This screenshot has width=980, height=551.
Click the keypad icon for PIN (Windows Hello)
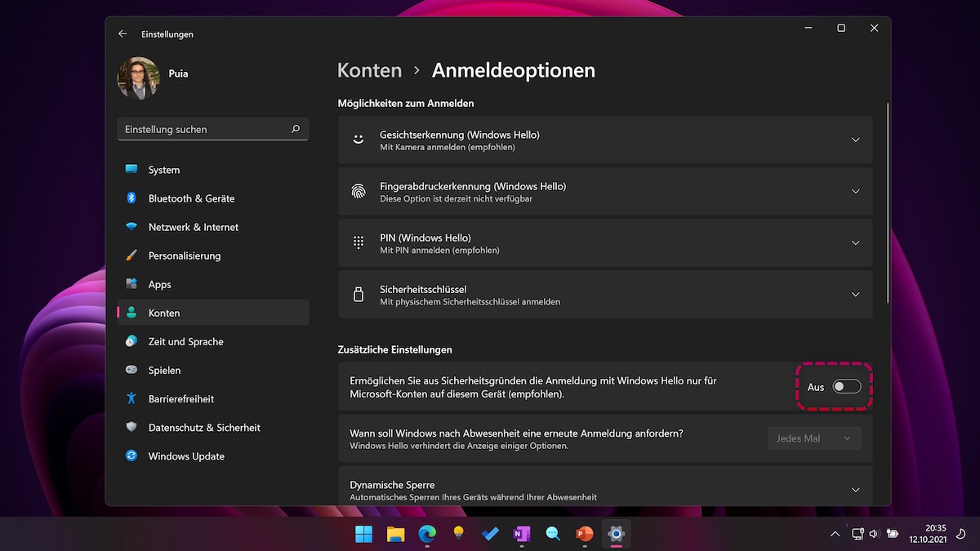pos(358,242)
